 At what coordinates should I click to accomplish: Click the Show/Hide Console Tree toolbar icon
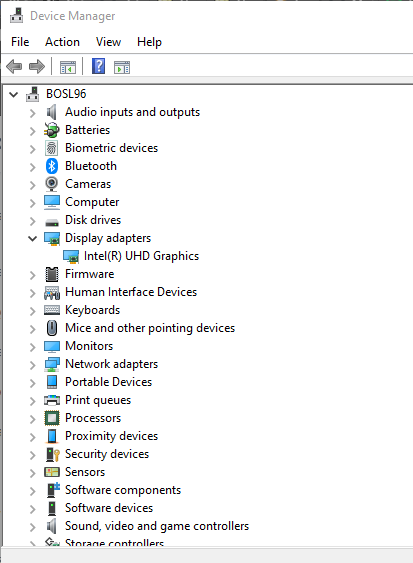click(x=68, y=67)
